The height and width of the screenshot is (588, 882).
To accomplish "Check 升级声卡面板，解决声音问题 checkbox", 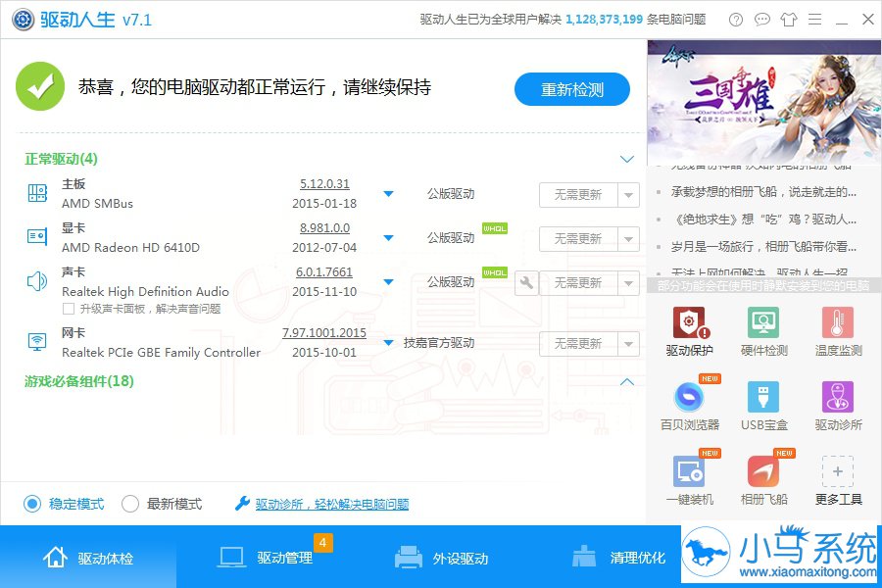I will pos(68,309).
